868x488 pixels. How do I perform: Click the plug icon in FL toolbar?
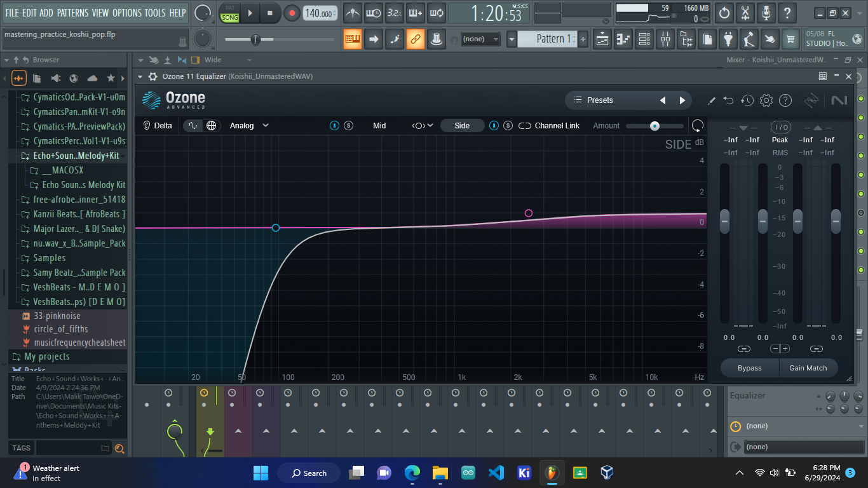point(728,39)
